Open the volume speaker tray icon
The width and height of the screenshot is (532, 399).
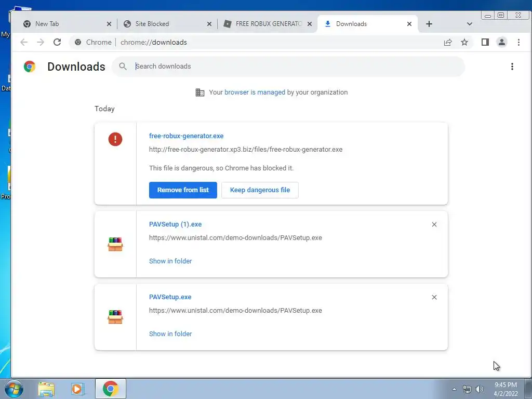[480, 389]
